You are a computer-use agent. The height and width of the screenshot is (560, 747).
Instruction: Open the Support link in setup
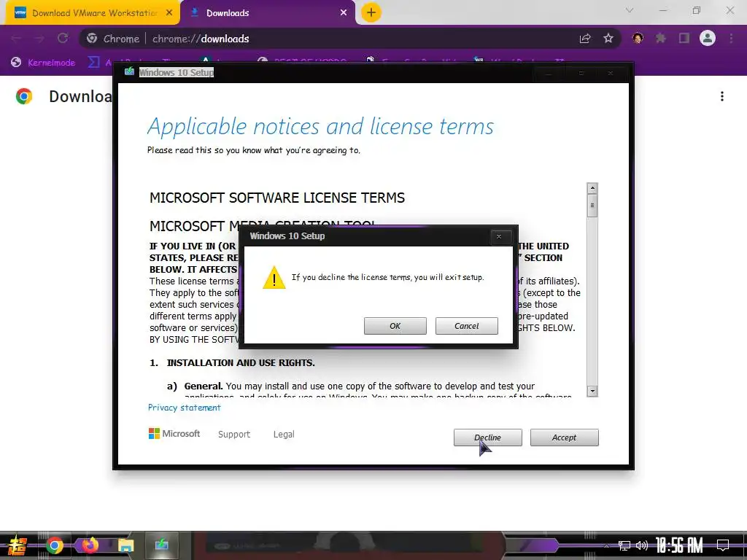pyautogui.click(x=234, y=435)
